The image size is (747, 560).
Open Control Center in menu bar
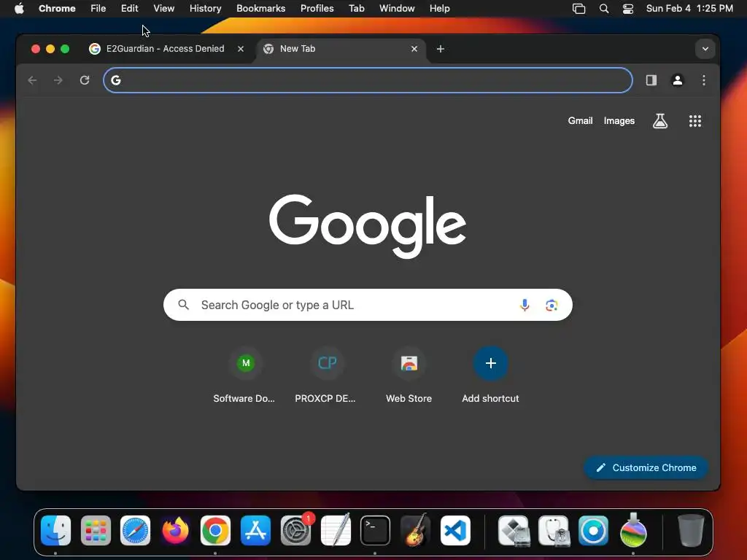tap(628, 9)
